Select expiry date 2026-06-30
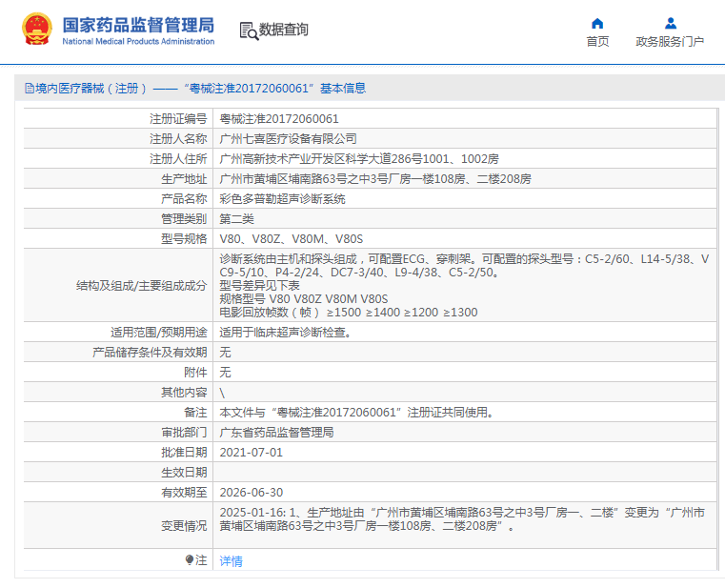This screenshot has height=588, width=725. point(252,493)
